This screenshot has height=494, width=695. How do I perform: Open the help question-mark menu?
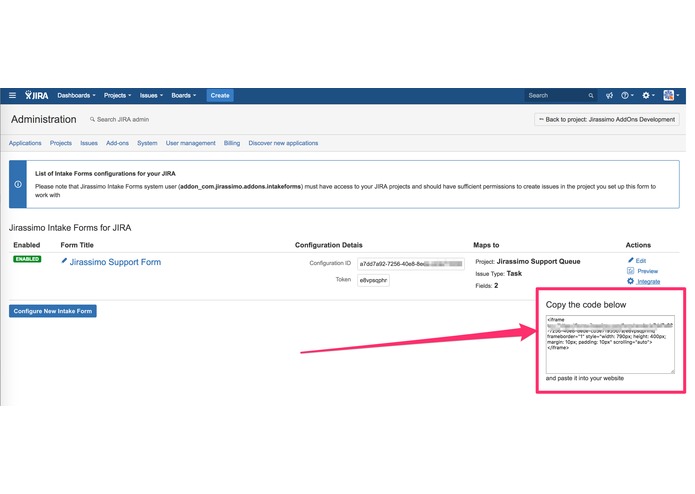[x=627, y=95]
